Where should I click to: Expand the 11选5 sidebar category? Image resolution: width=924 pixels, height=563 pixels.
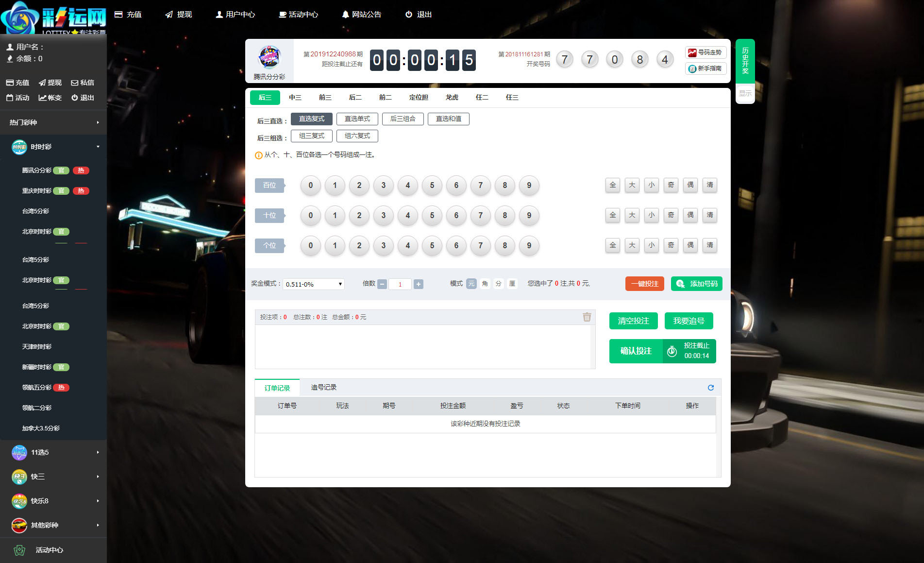(98, 452)
